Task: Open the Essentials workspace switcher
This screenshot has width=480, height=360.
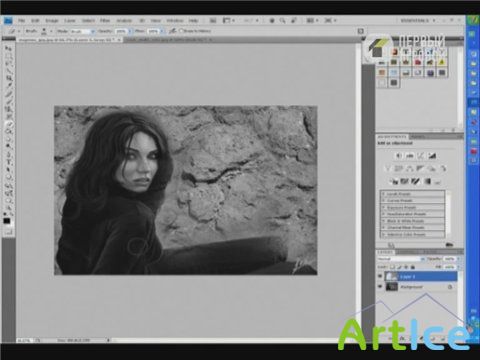Action: [x=418, y=20]
